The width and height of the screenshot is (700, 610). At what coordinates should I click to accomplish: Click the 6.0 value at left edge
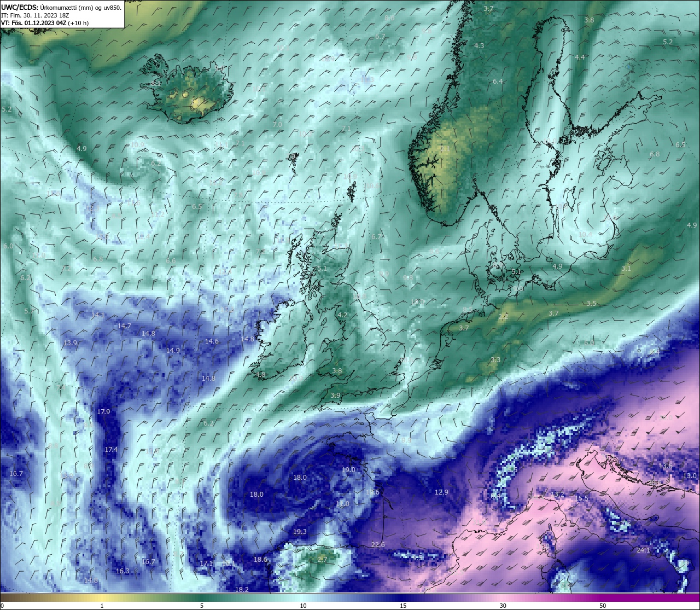(8, 246)
